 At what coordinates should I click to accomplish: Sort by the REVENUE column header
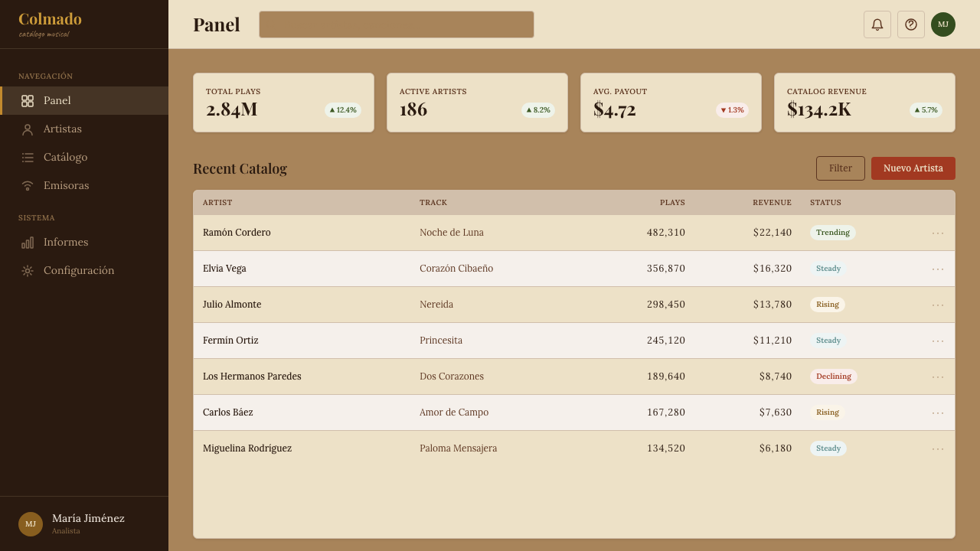click(772, 203)
